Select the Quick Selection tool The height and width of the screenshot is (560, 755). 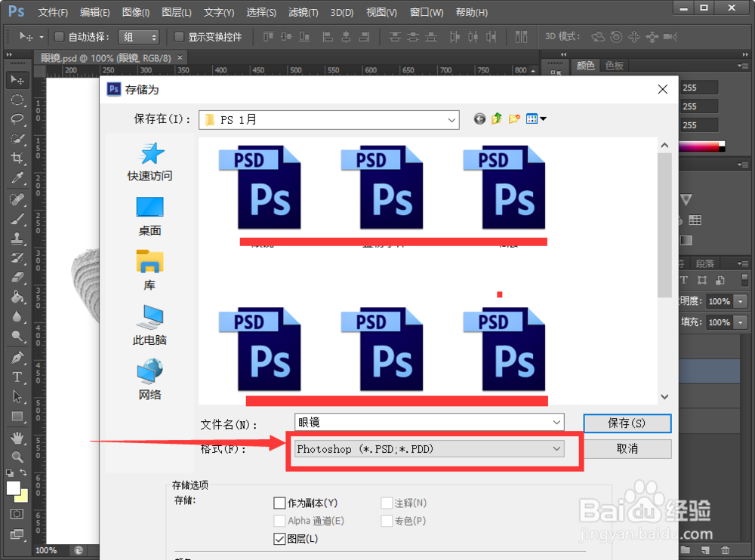[17, 139]
